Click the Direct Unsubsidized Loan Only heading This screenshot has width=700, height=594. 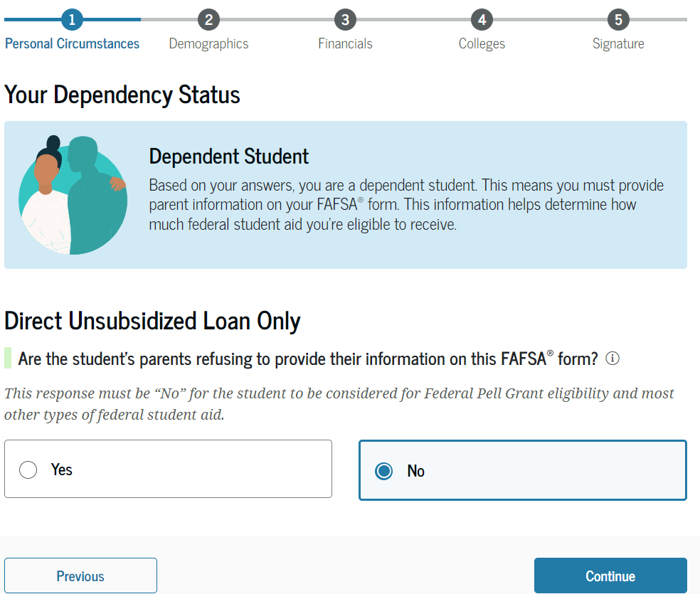coord(152,321)
